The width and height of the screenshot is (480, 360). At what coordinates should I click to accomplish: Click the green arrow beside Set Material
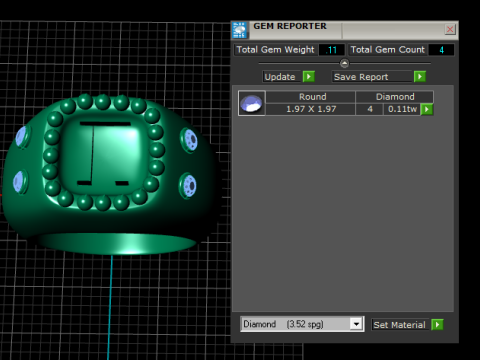(437, 325)
